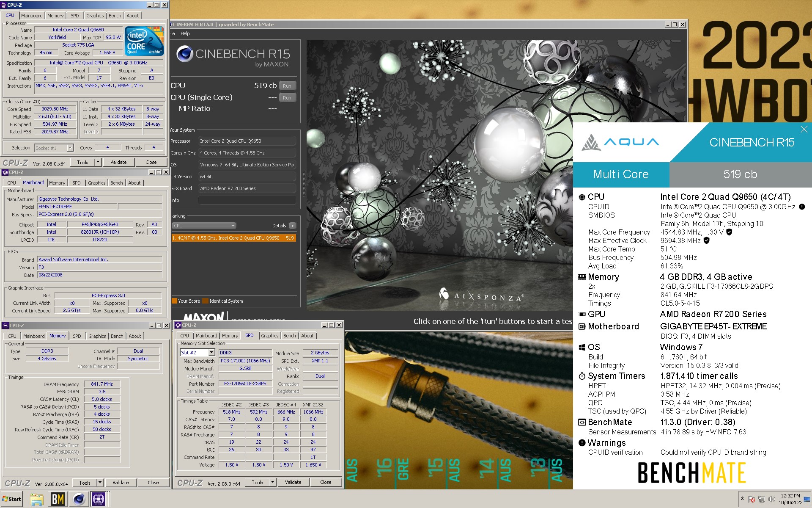This screenshot has width=812, height=508.
Task: Open the Action Center flag tray icon
Action: tap(752, 499)
